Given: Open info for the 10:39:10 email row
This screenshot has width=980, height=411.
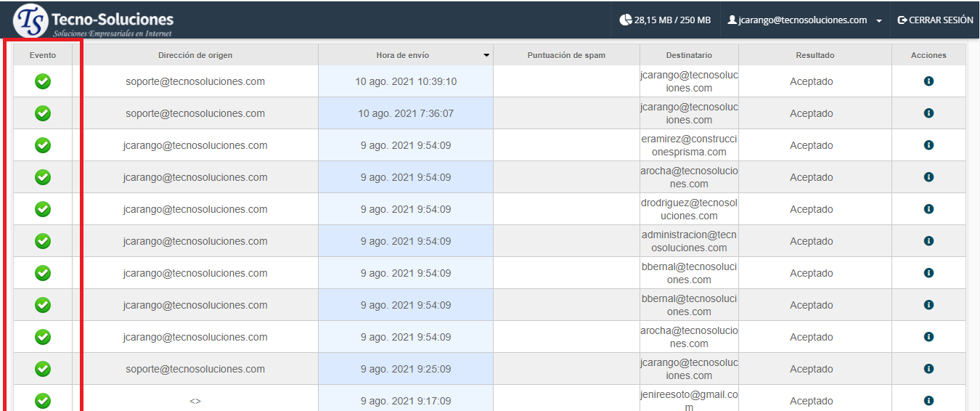Looking at the screenshot, I should [928, 81].
